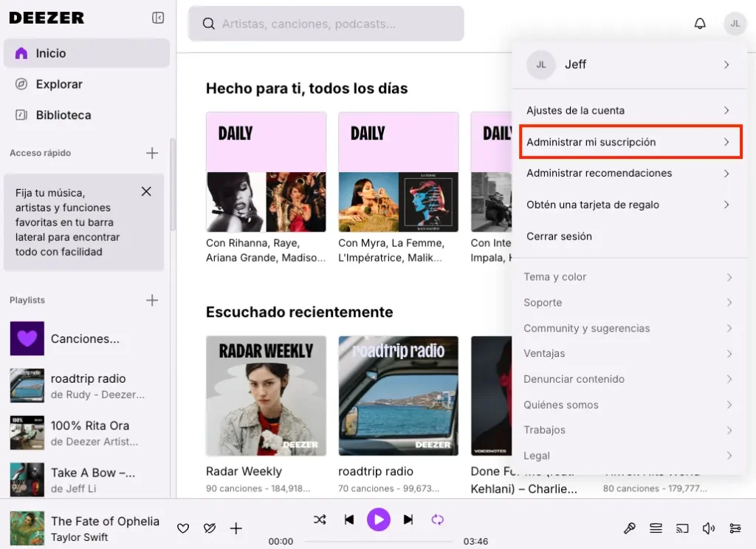This screenshot has width=756, height=549.
Task: Create a new playlist with the plus icon
Action: point(152,300)
